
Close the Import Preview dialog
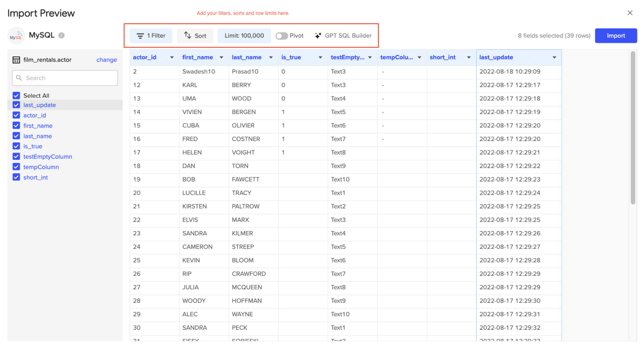pos(630,13)
